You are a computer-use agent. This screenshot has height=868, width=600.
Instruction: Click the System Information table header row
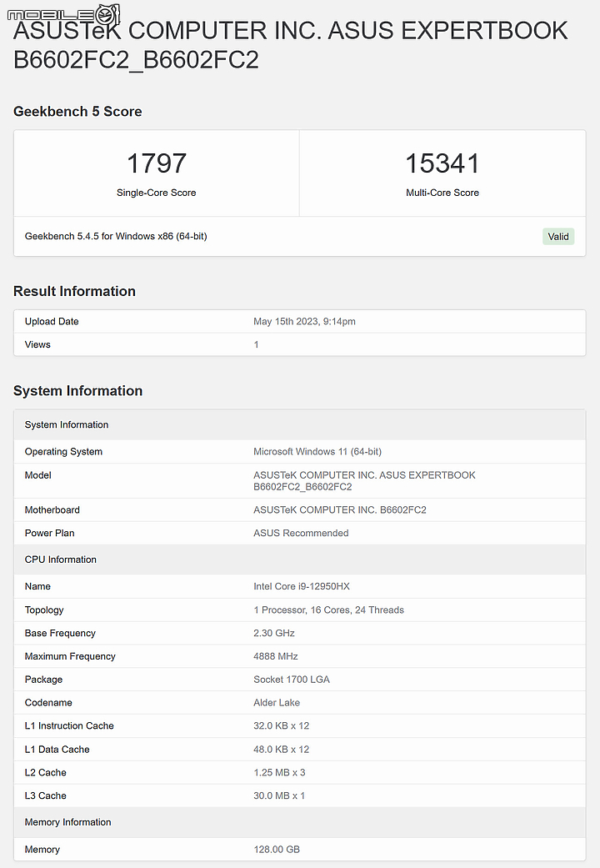pyautogui.click(x=299, y=424)
